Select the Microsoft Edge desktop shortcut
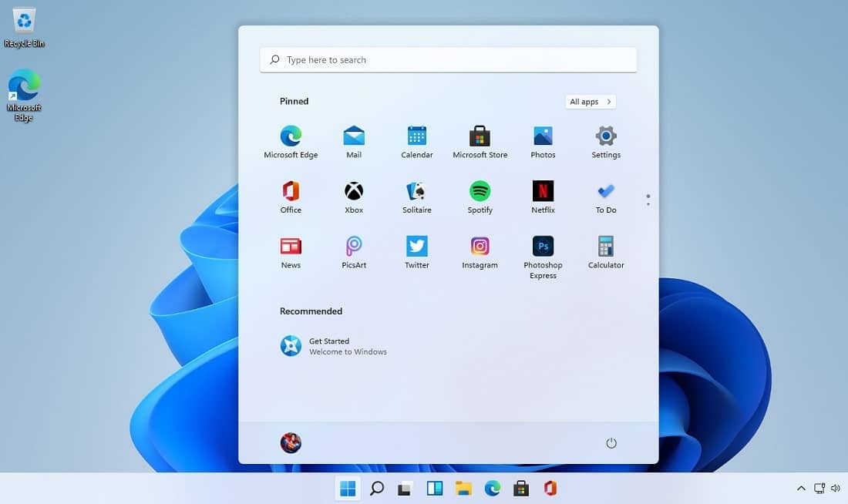Viewport: 848px width, 504px height. click(x=24, y=96)
